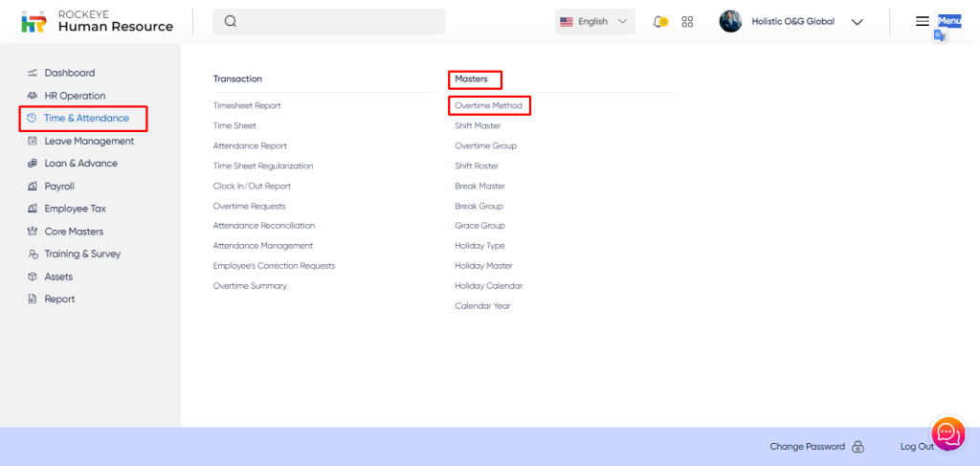Open Time & Attendance in sidebar
The image size is (980, 466).
[x=85, y=119]
